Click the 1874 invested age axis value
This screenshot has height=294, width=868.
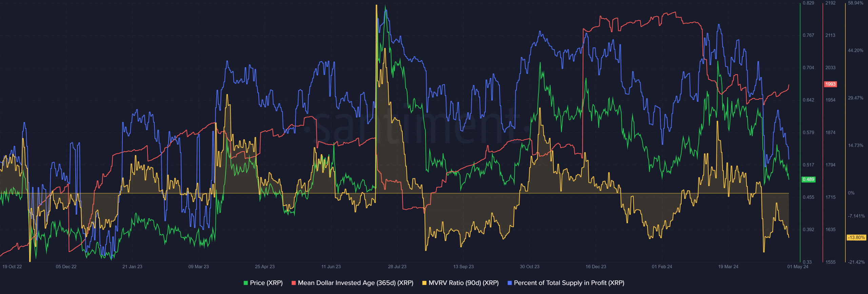(830, 132)
